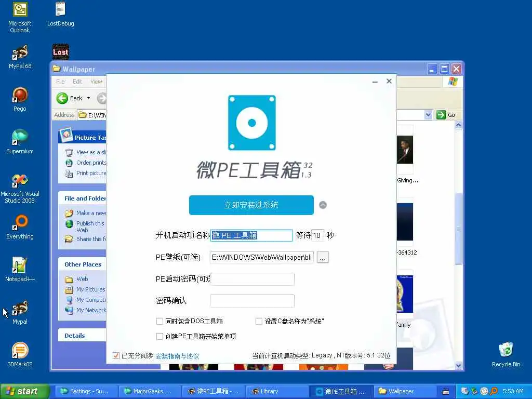The width and height of the screenshot is (532, 399).
Task: Open Supermium browser shortcut
Action: coord(20,142)
